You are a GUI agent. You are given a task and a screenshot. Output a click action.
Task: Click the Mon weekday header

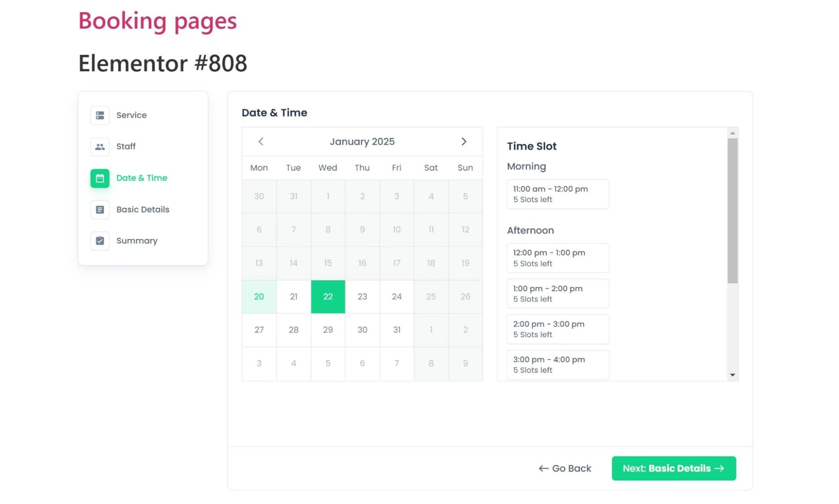click(259, 168)
